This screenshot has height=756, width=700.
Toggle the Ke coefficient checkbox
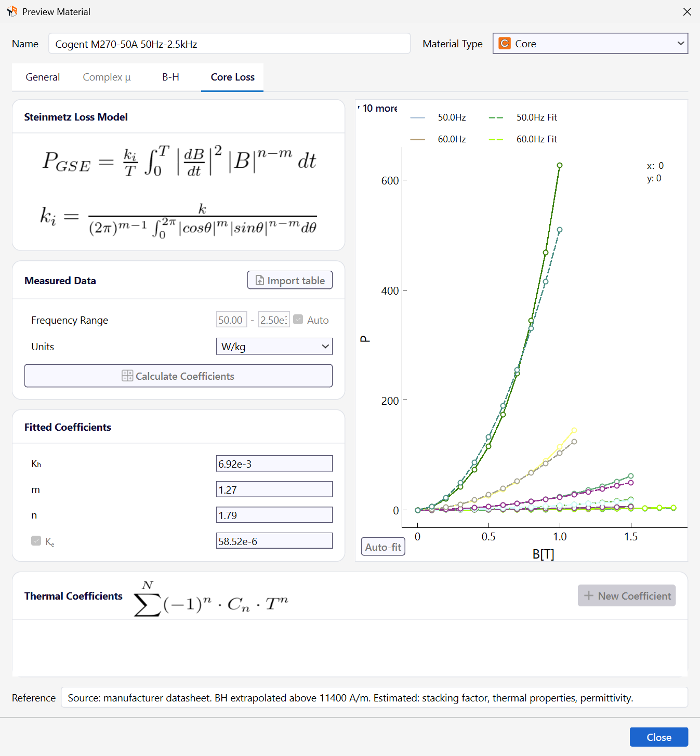tap(36, 541)
